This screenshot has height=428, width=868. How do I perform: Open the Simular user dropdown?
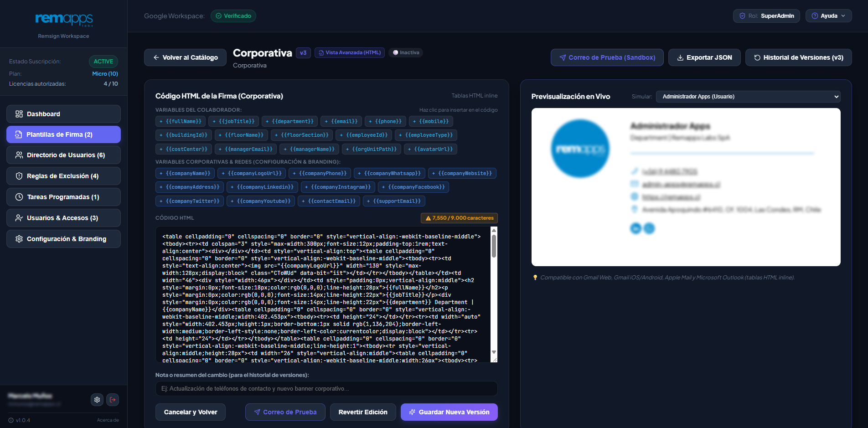click(748, 97)
